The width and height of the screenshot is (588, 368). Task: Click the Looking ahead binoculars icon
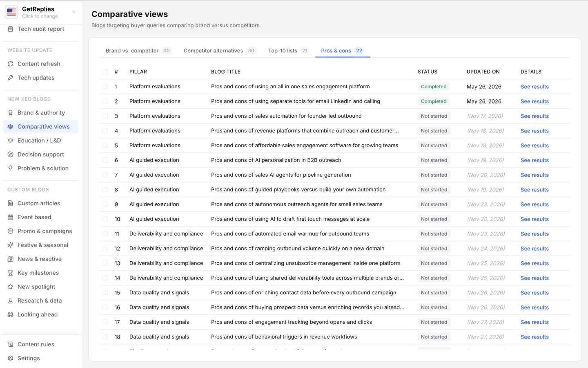pyautogui.click(x=11, y=314)
